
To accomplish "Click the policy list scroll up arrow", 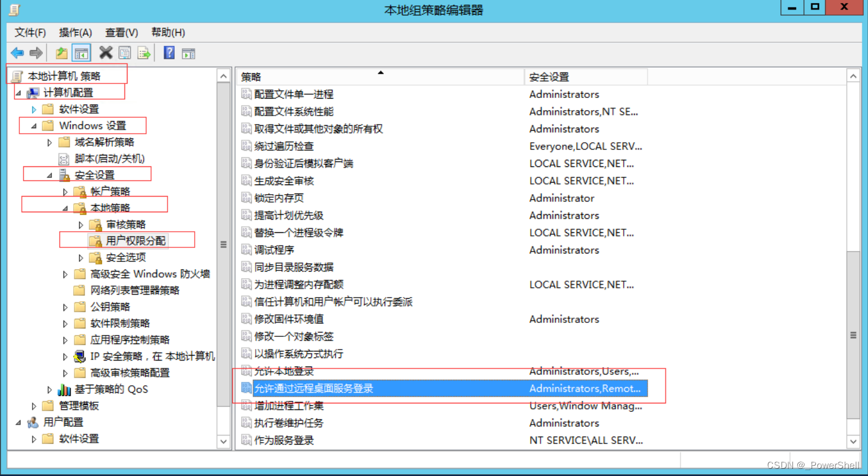I will 853,76.
